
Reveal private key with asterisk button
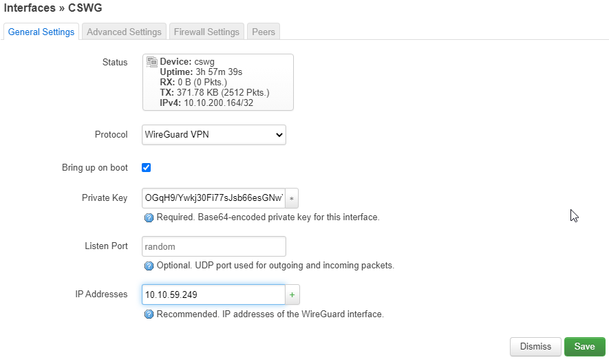[292, 198]
